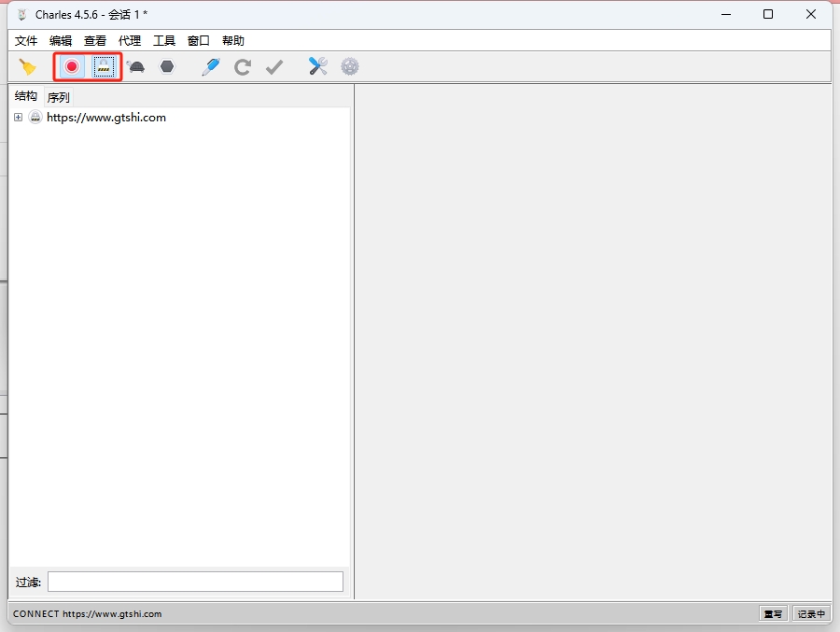Switch to the 序列 tab
840x632 pixels.
point(59,98)
